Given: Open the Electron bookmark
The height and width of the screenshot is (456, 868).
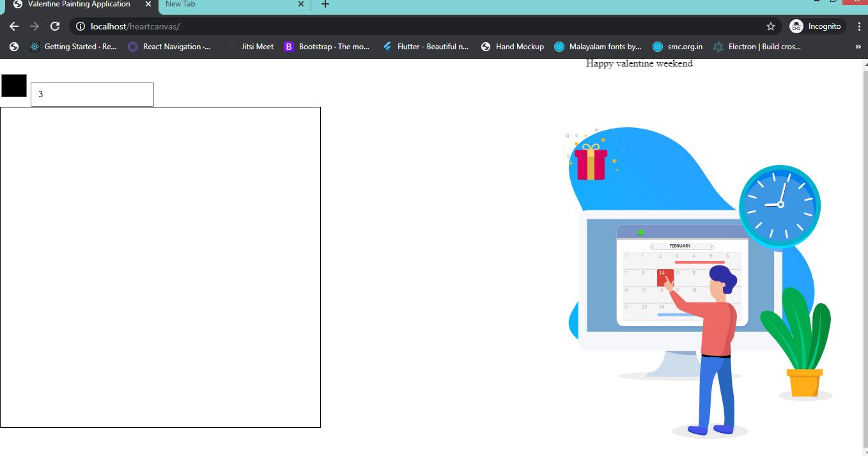Looking at the screenshot, I should [x=757, y=47].
